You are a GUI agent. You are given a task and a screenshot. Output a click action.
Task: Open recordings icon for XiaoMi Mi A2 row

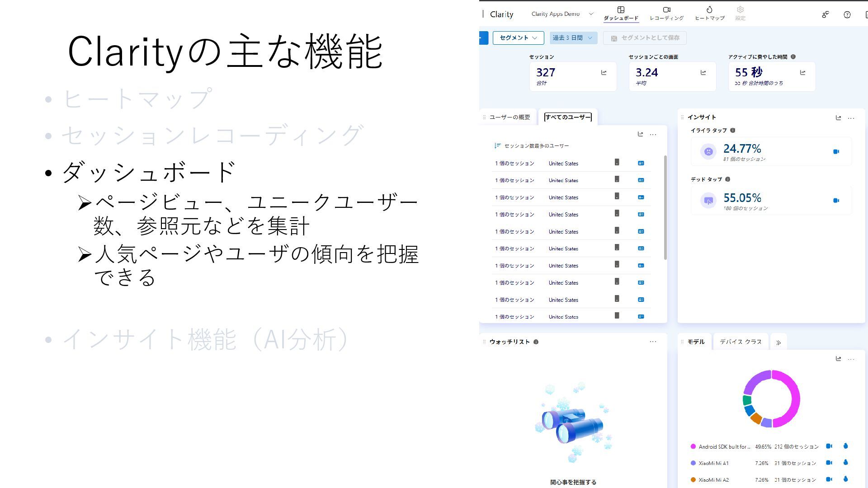point(829,479)
